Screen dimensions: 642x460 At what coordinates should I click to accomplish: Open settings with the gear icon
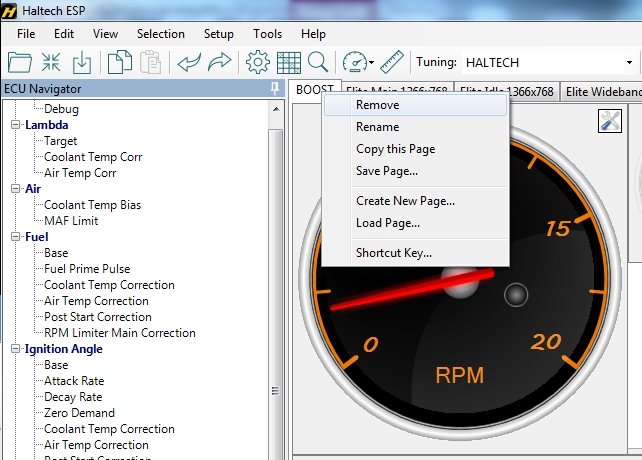pos(258,62)
